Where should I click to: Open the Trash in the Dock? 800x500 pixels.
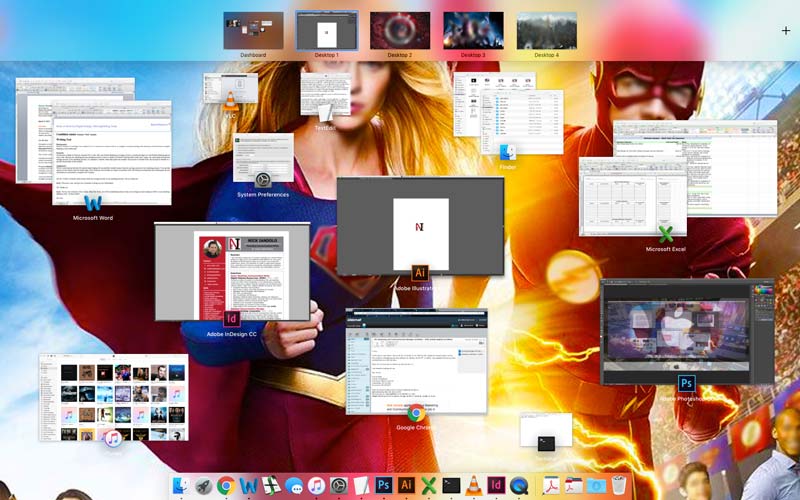click(619, 485)
